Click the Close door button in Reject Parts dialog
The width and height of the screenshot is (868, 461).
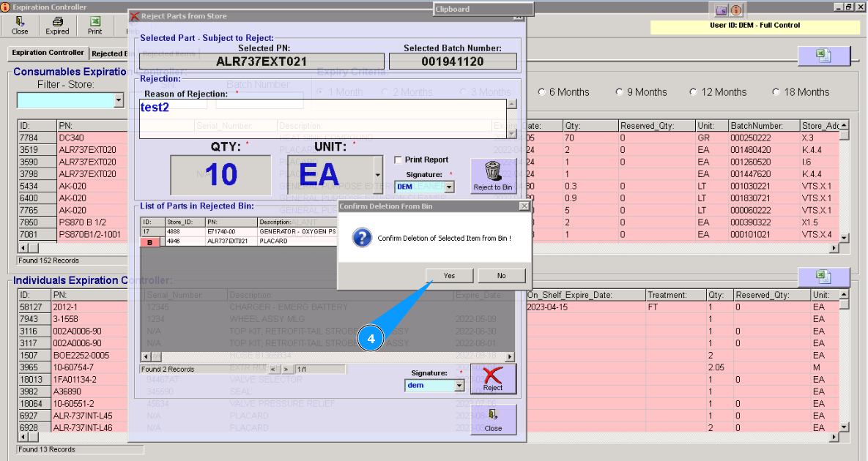(493, 419)
